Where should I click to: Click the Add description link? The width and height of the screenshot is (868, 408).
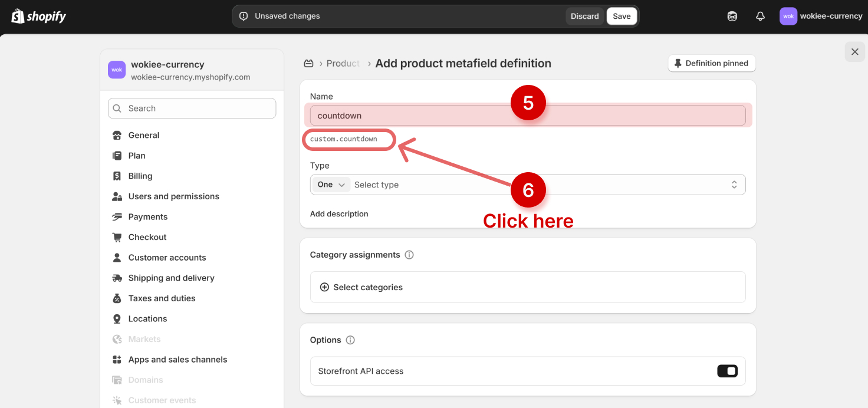[339, 214]
